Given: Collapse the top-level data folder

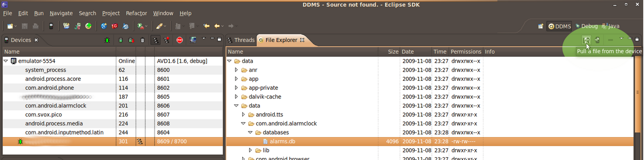Looking at the screenshot, I should click(x=229, y=61).
